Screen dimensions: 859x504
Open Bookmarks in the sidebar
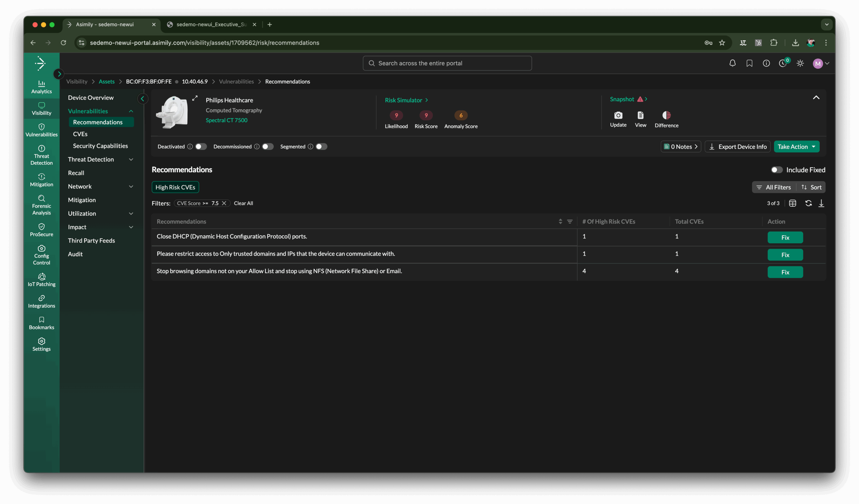coord(41,323)
